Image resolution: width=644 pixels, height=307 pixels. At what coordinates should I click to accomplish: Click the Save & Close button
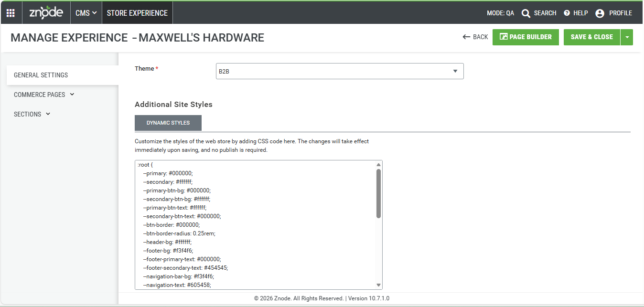click(x=592, y=37)
